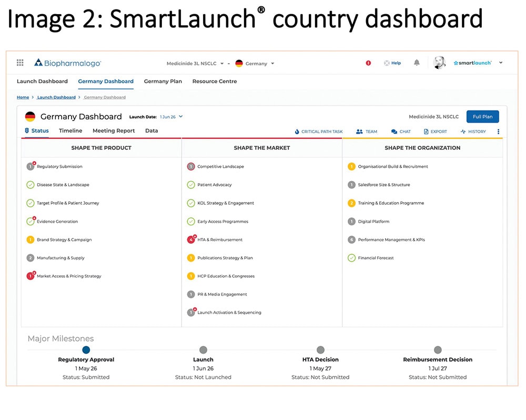Image resolution: width=526 pixels, height=420 pixels.
Task: Expand the Medicinide 3L NSCLC dropdown
Action: (222, 64)
